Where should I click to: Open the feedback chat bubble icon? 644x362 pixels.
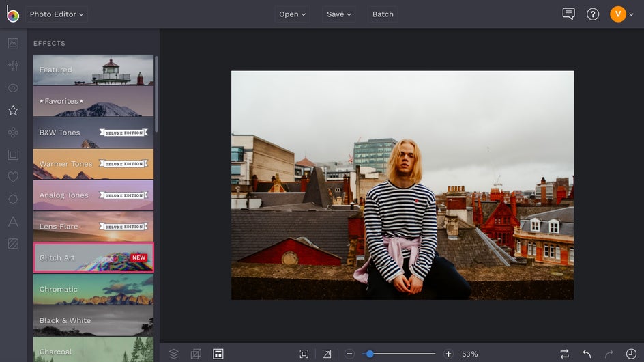pos(568,14)
